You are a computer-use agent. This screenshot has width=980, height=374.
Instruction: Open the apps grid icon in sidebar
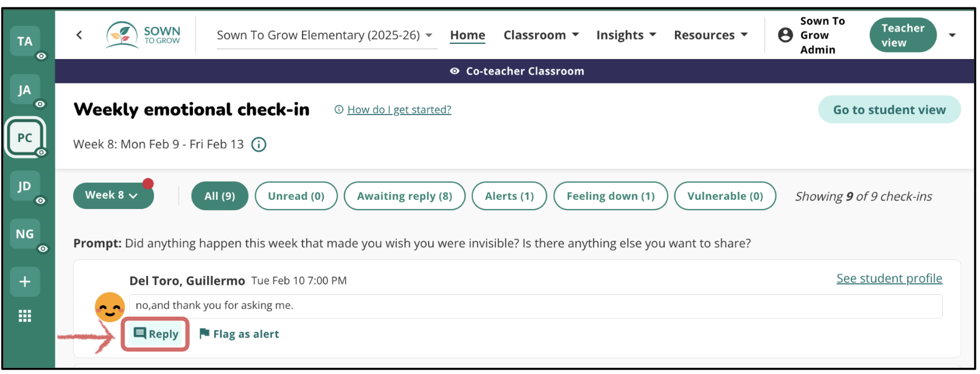point(24,316)
